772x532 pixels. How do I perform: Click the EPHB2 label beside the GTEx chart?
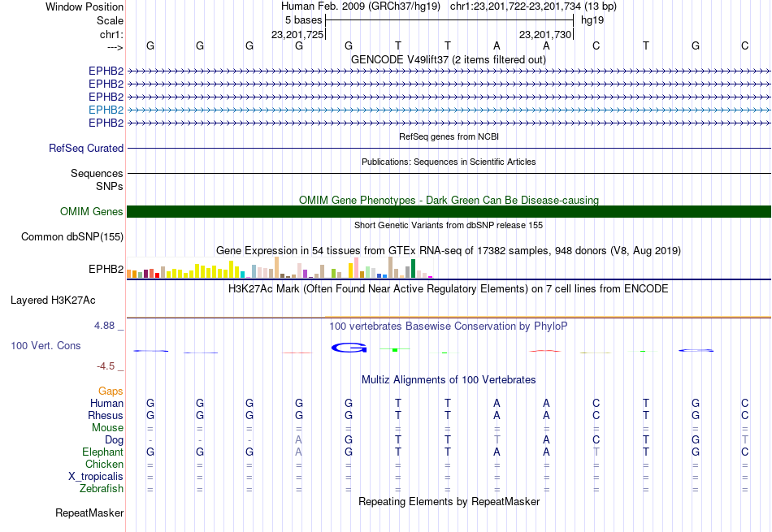(106, 269)
